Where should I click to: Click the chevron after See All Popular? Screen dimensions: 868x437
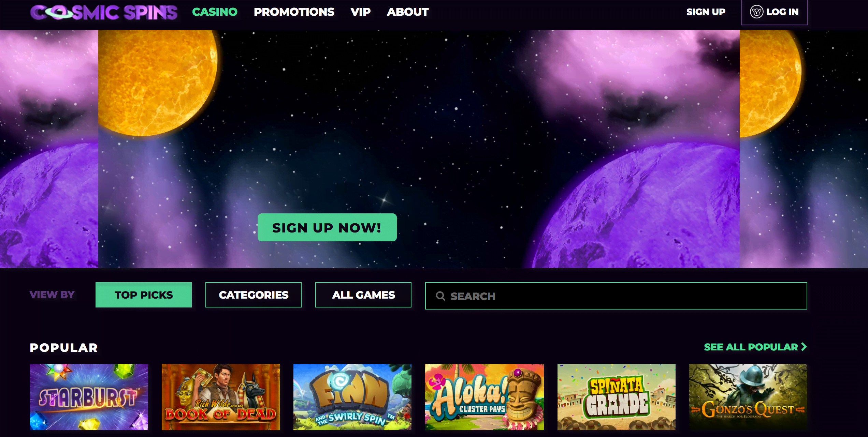click(804, 347)
